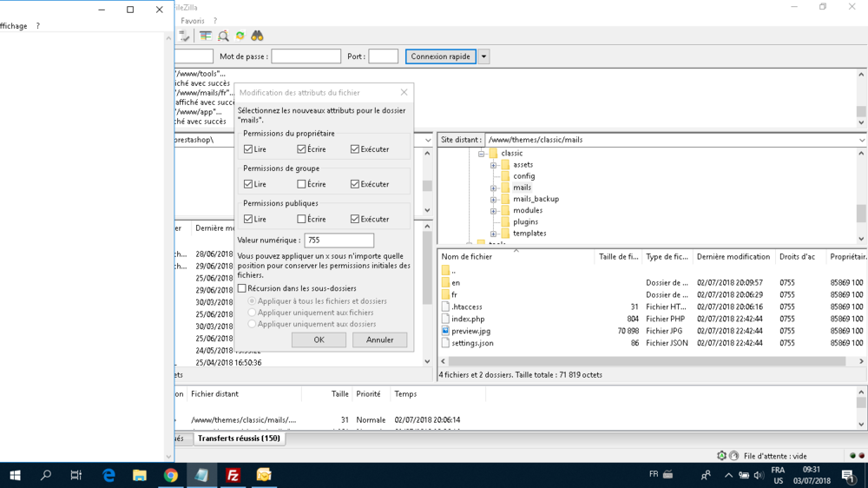Open the Connexion rapide history dropdown arrow
This screenshot has width=868, height=488.
coord(483,56)
